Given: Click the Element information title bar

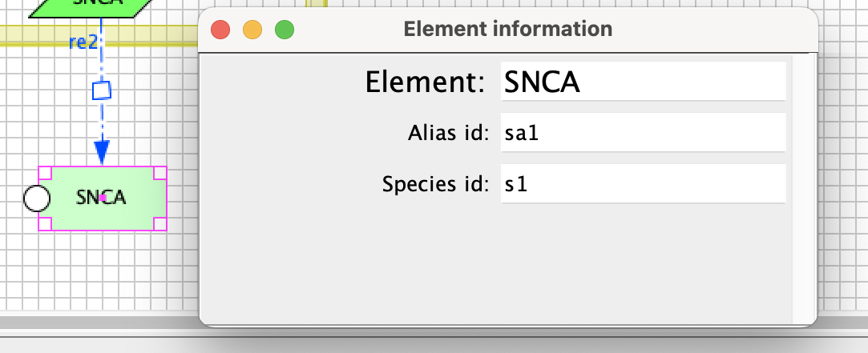Looking at the screenshot, I should pos(508,30).
